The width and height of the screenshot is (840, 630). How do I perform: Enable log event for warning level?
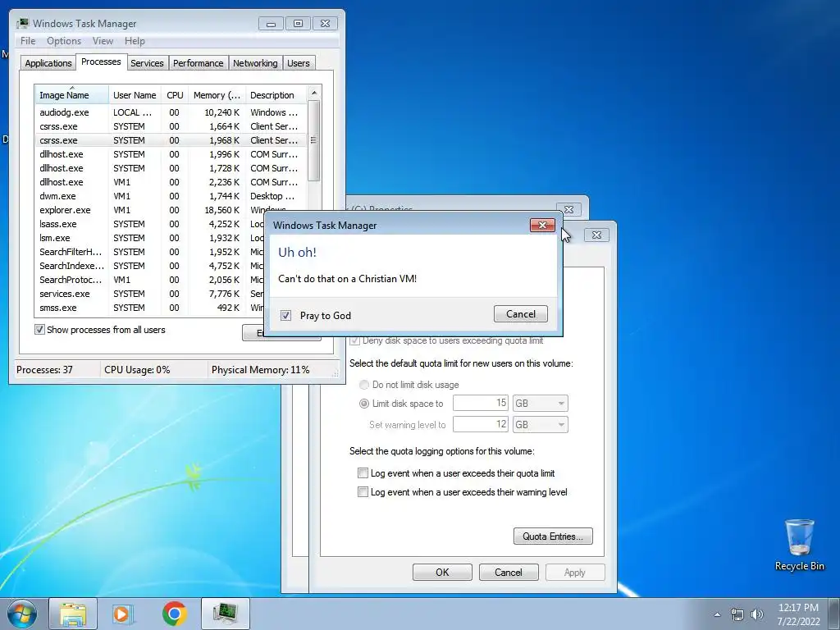coord(363,492)
